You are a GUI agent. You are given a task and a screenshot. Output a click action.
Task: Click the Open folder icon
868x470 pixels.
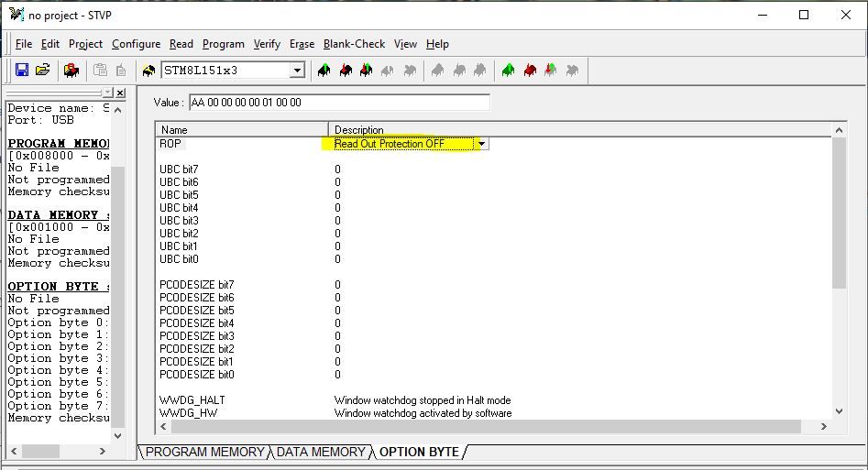43,71
